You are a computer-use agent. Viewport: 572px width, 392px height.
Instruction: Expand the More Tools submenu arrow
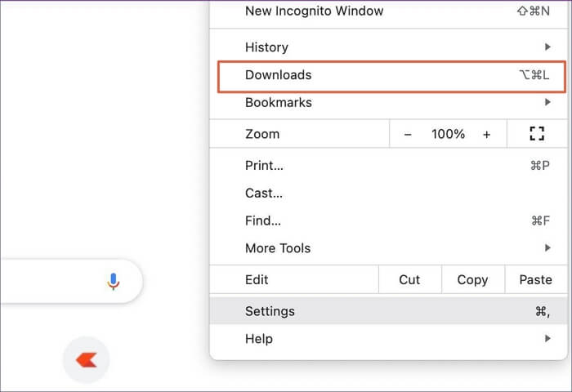(547, 248)
